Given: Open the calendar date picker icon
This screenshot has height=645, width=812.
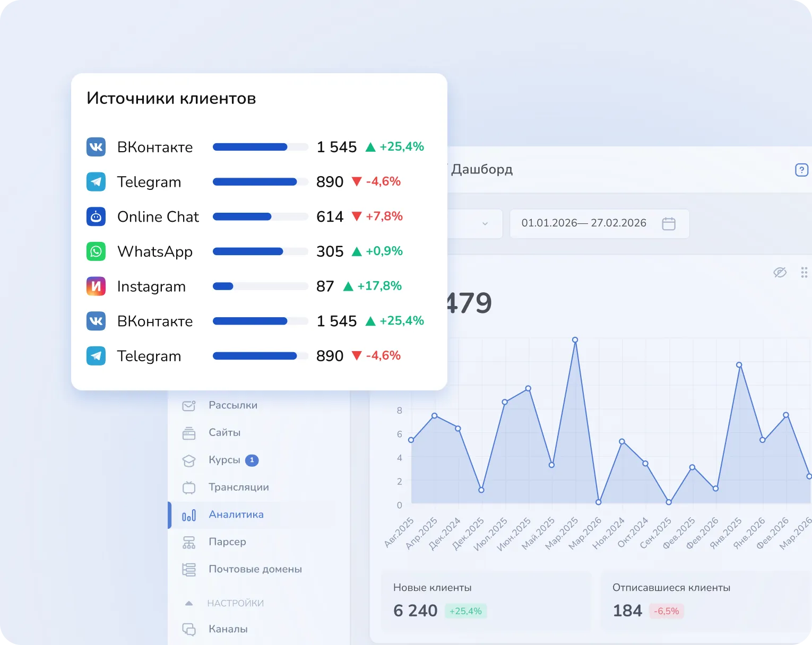Looking at the screenshot, I should click(x=669, y=223).
